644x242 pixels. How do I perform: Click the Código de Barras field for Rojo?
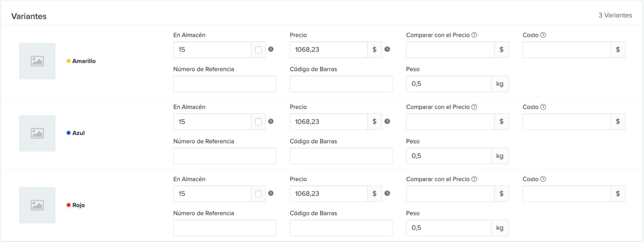(x=341, y=228)
